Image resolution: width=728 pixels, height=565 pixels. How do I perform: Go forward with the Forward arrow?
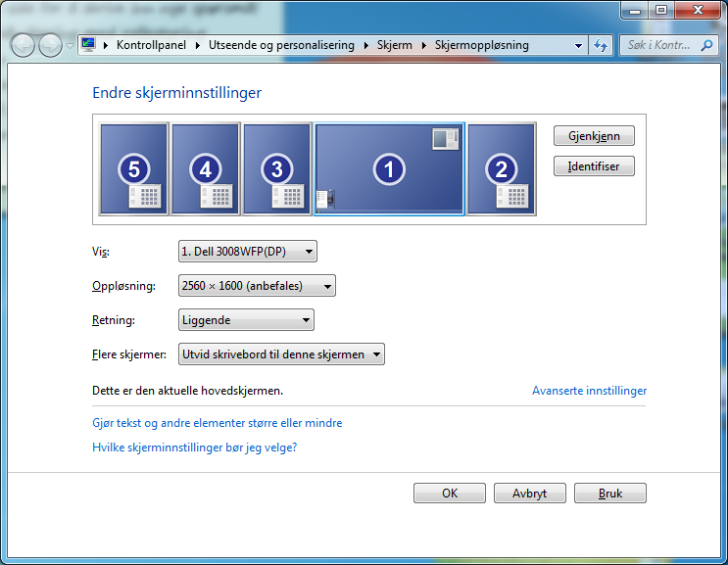(50, 45)
